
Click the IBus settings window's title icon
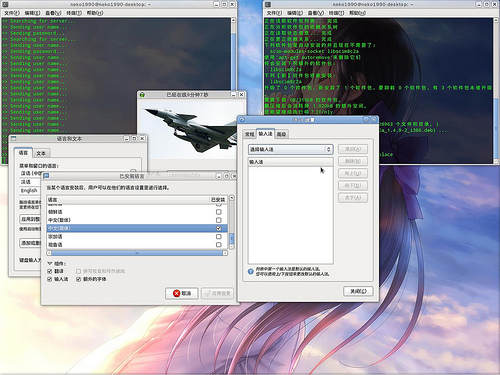[242, 119]
